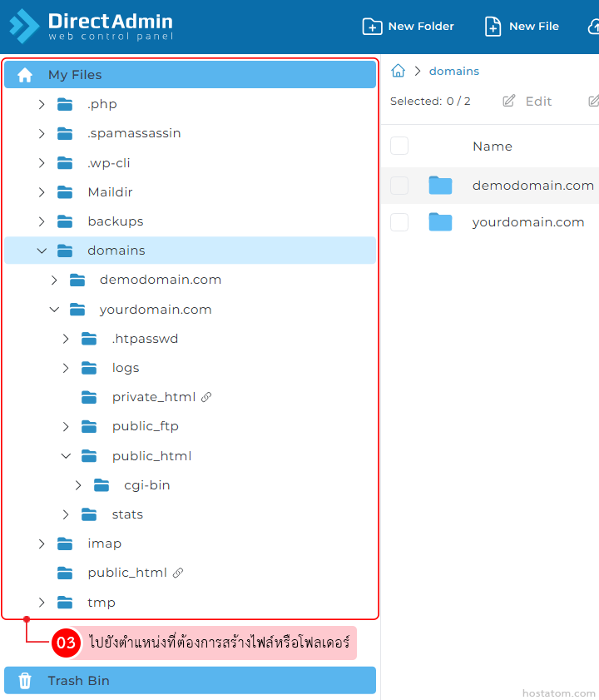Toggle the select-all checkbox beside Name
The width and height of the screenshot is (599, 700).
point(399,146)
